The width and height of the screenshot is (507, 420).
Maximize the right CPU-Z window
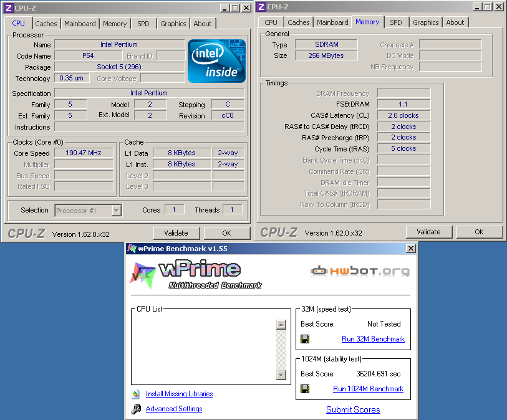click(x=488, y=6)
